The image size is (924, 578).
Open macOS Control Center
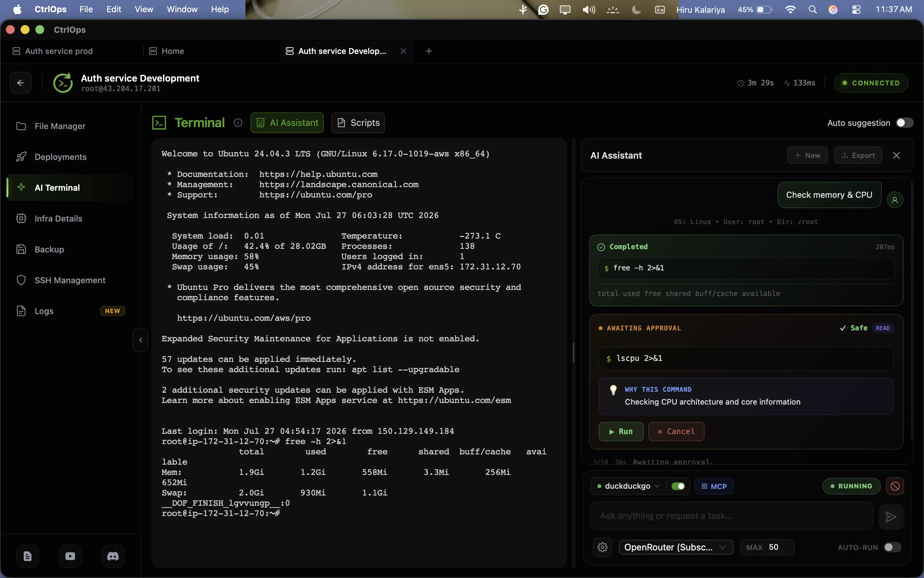coord(856,10)
